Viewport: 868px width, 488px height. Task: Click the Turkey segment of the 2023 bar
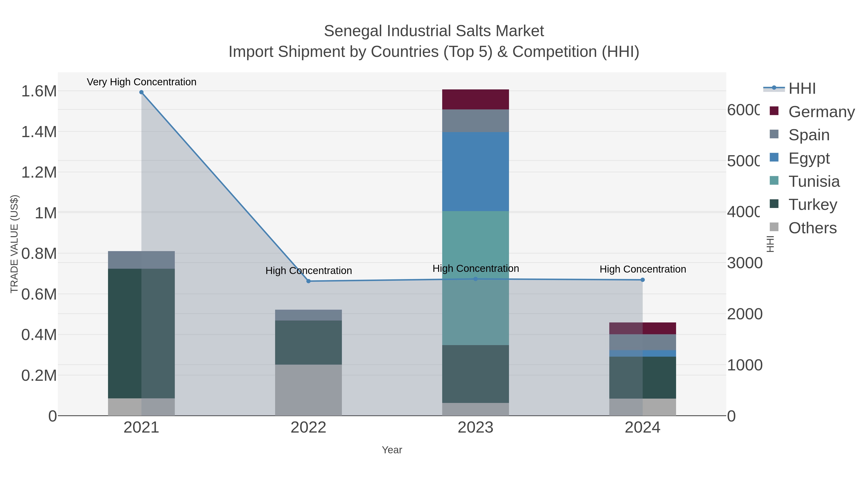coord(475,374)
